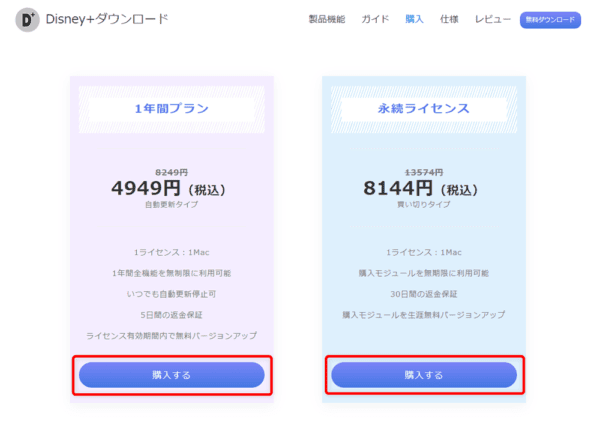This screenshot has height=431, width=600.
Task: Go to the 製品機能 menu item
Action: click(328, 20)
